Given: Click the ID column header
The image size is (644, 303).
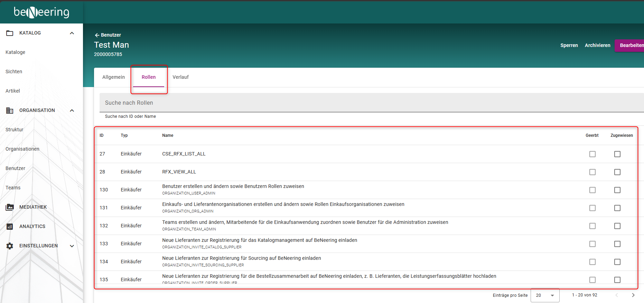Looking at the screenshot, I should tap(102, 135).
